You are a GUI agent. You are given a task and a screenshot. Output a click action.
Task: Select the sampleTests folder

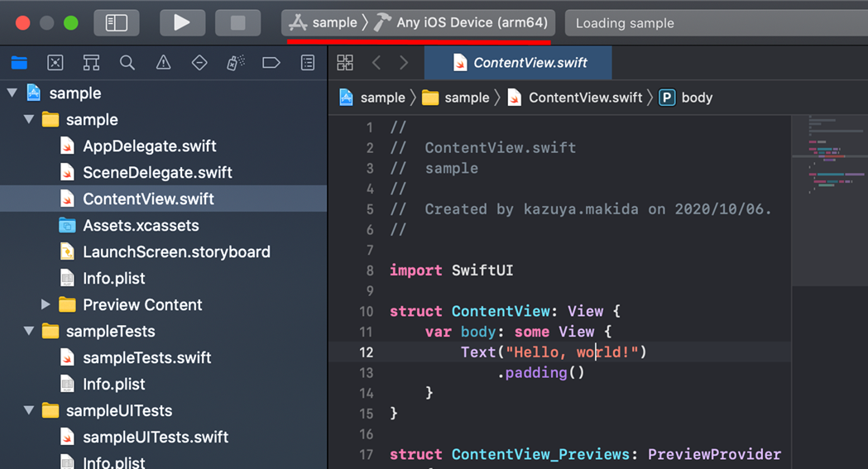click(163, 332)
